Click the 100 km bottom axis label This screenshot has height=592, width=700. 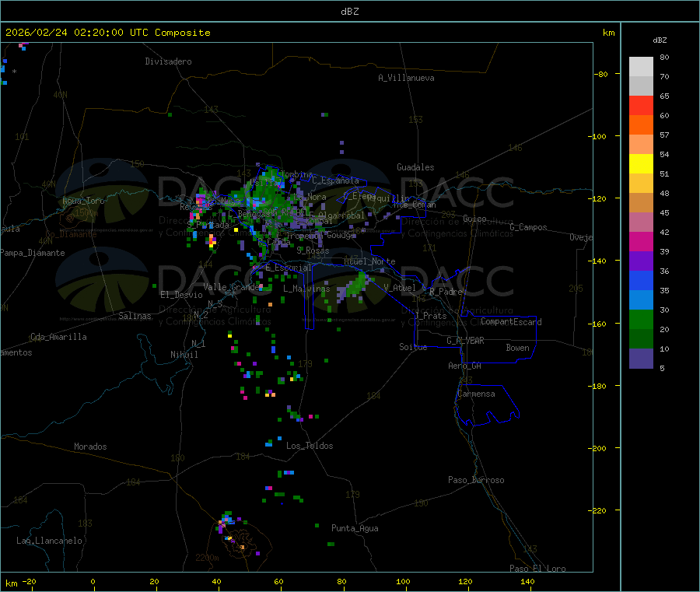coord(403,581)
